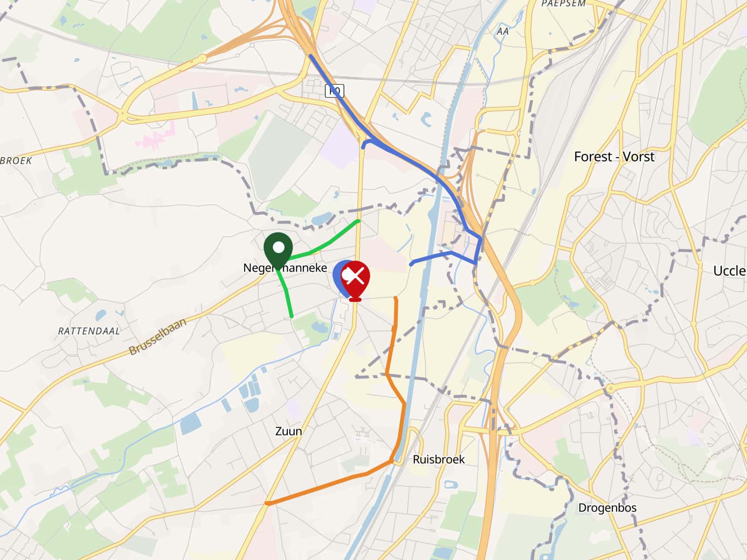Click the R0 highway shield icon
The height and width of the screenshot is (560, 747).
(334, 90)
